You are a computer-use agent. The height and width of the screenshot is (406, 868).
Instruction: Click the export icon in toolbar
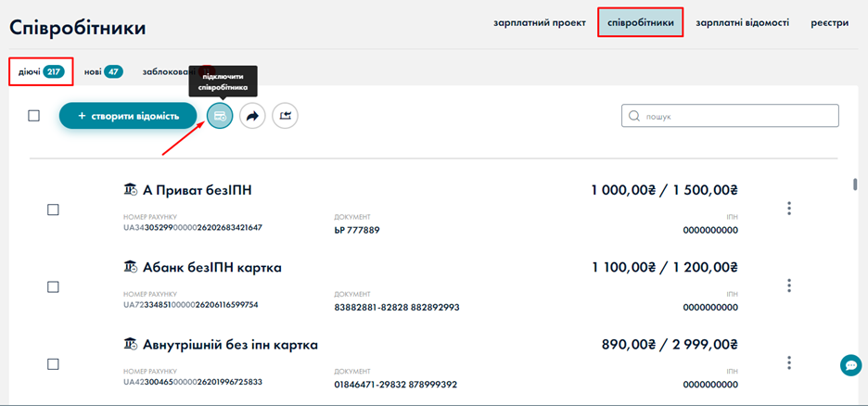tap(285, 115)
